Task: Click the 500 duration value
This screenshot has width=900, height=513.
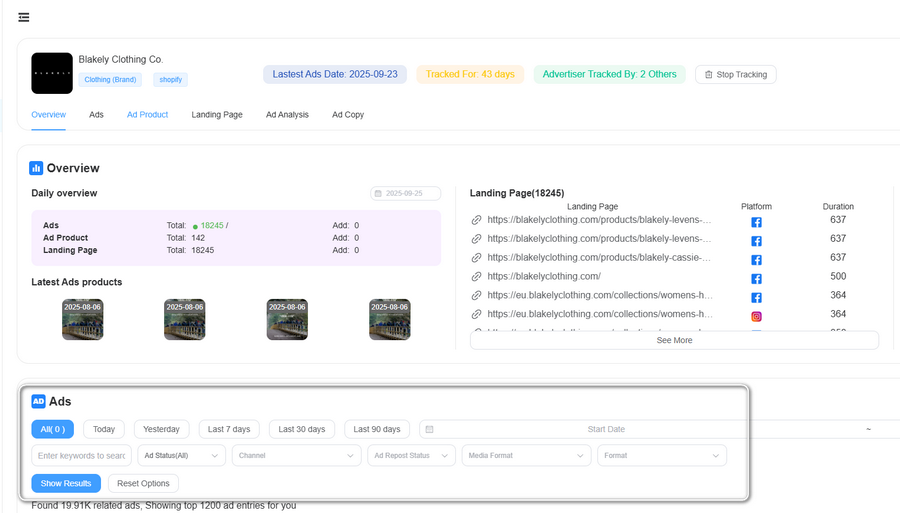Action: pos(838,277)
